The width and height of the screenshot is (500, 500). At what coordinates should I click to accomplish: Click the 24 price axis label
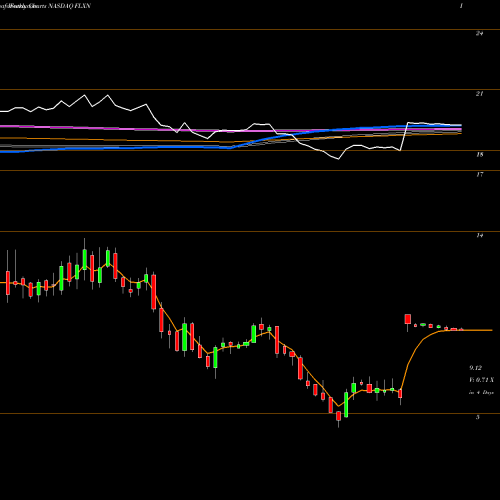click(x=479, y=33)
